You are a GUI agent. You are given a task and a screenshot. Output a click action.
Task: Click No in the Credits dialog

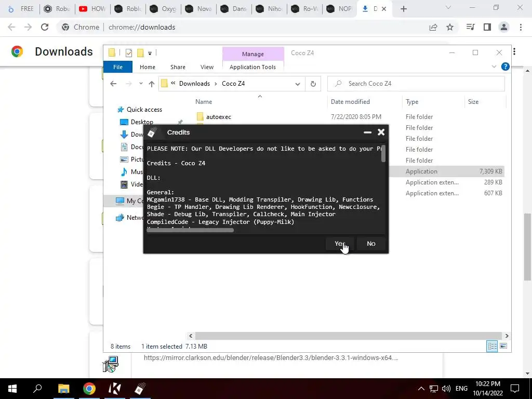(x=371, y=244)
